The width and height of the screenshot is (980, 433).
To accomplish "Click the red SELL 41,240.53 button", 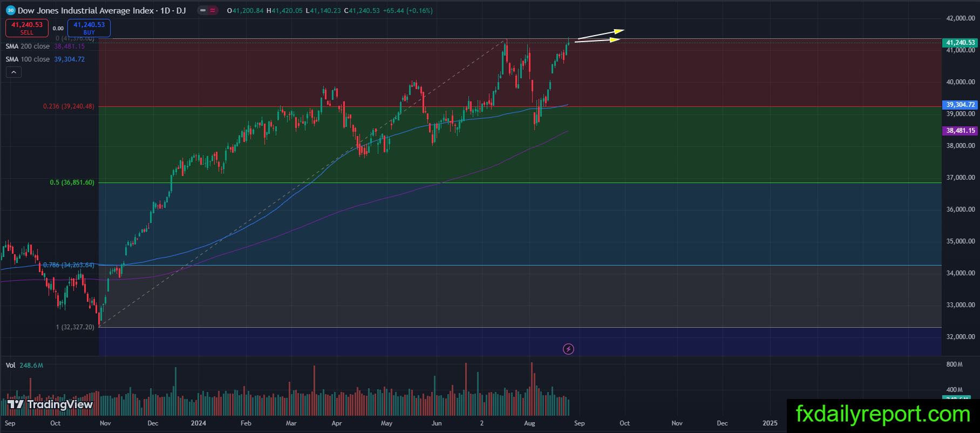I will [x=27, y=28].
